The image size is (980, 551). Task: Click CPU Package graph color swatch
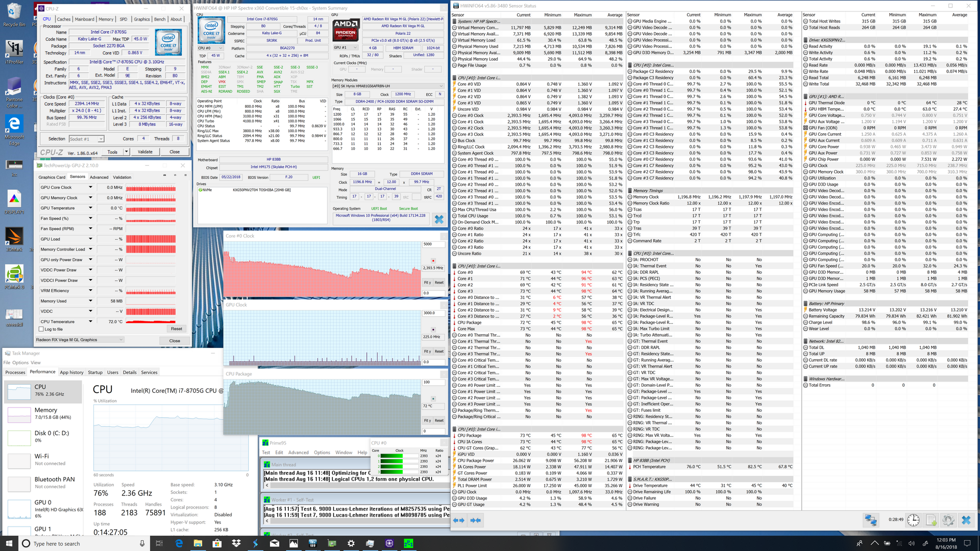click(433, 398)
